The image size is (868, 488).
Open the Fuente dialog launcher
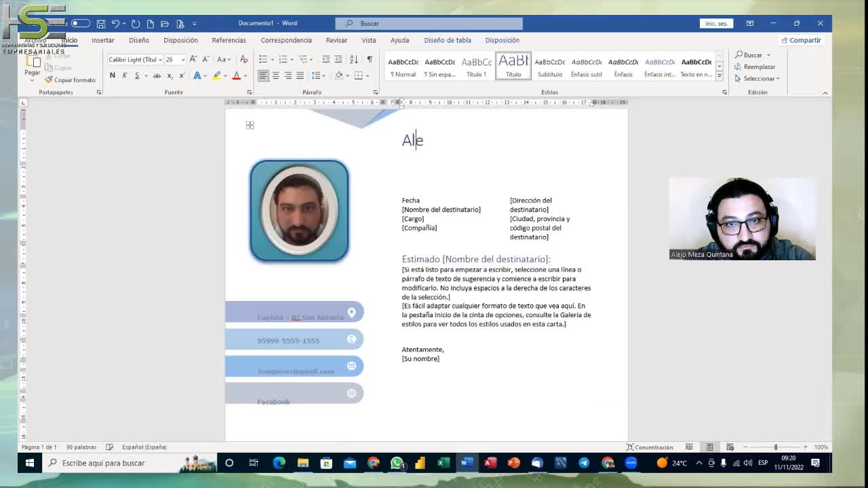coord(249,92)
